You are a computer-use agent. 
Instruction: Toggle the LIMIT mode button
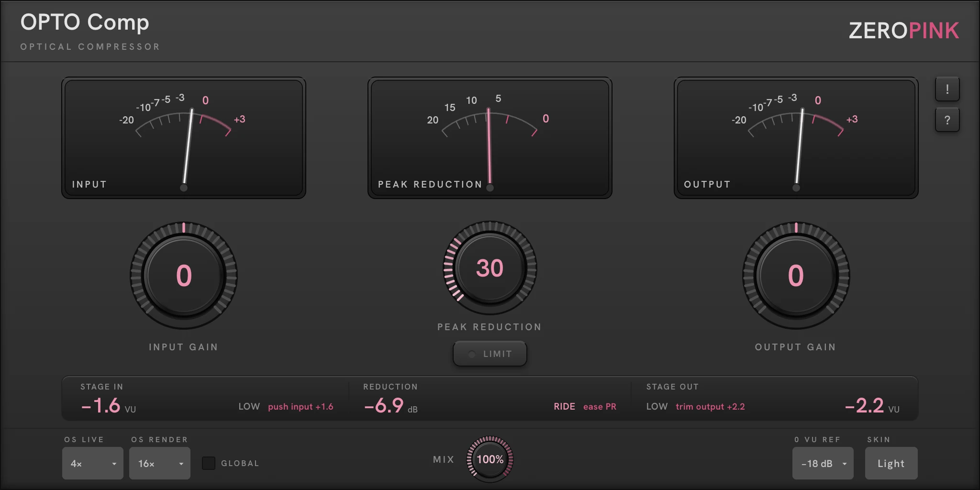coord(490,354)
